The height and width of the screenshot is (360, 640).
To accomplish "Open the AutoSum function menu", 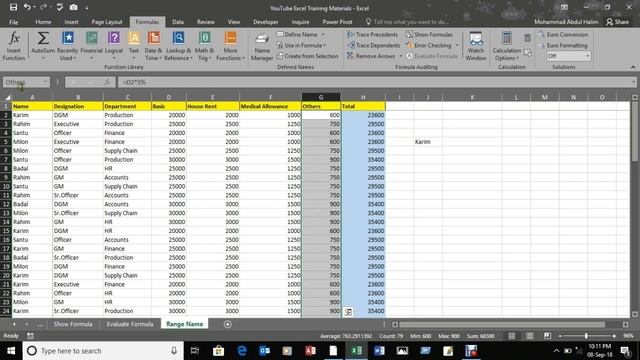I will [x=43, y=47].
